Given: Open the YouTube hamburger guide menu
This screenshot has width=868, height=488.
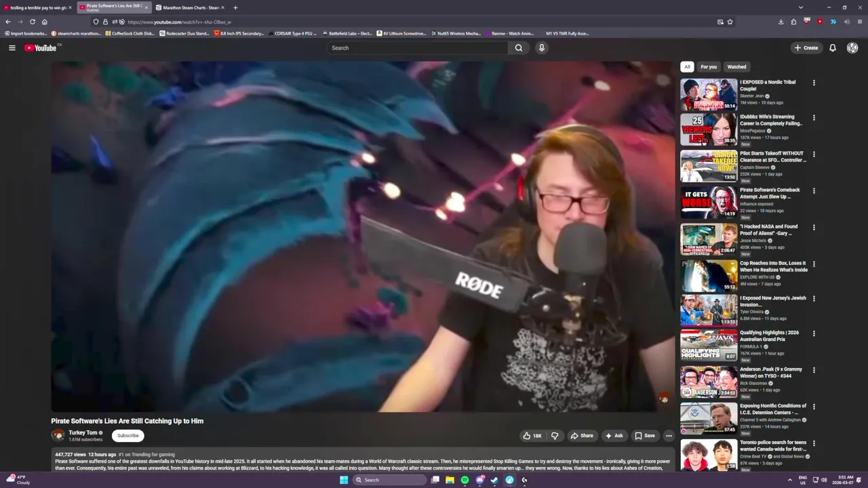Looking at the screenshot, I should (x=12, y=47).
